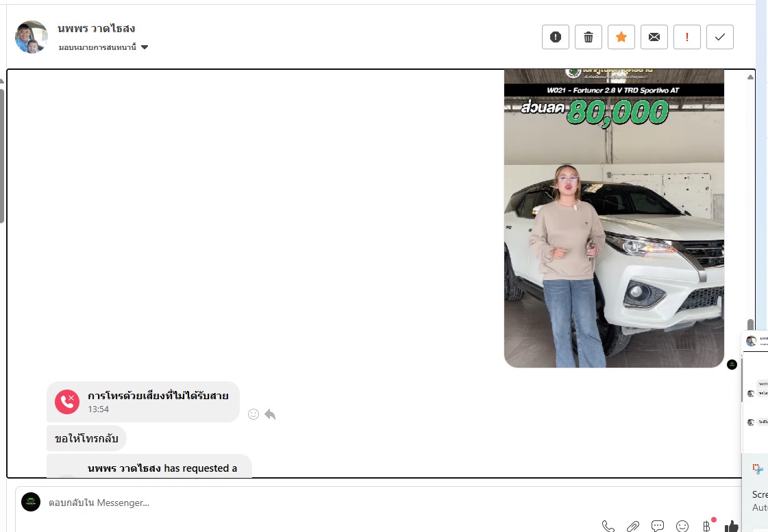
Task: Send a thumbs-up like
Action: 732,526
